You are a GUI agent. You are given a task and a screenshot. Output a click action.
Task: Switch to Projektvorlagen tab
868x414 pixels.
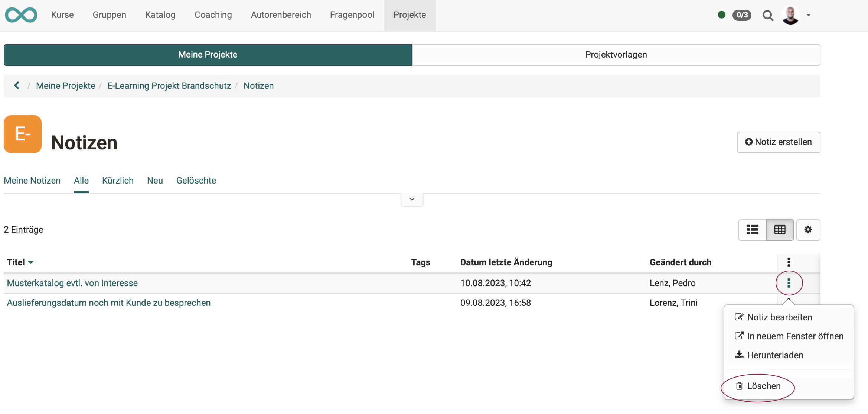[616, 54]
